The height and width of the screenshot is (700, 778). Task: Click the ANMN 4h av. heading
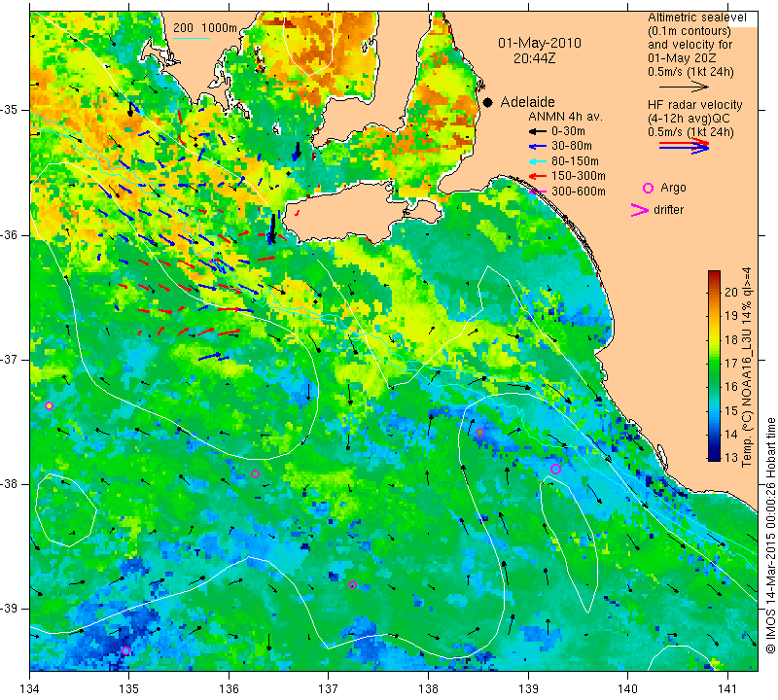(565, 117)
